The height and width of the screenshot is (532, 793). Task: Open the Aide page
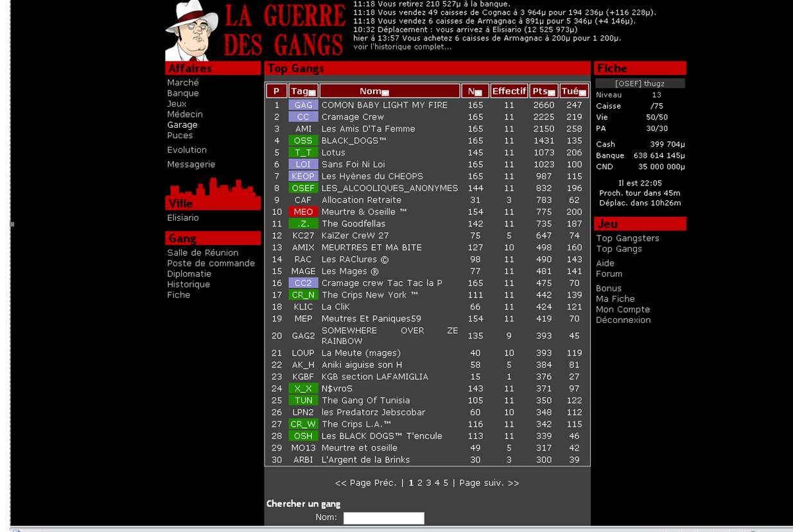click(x=605, y=263)
